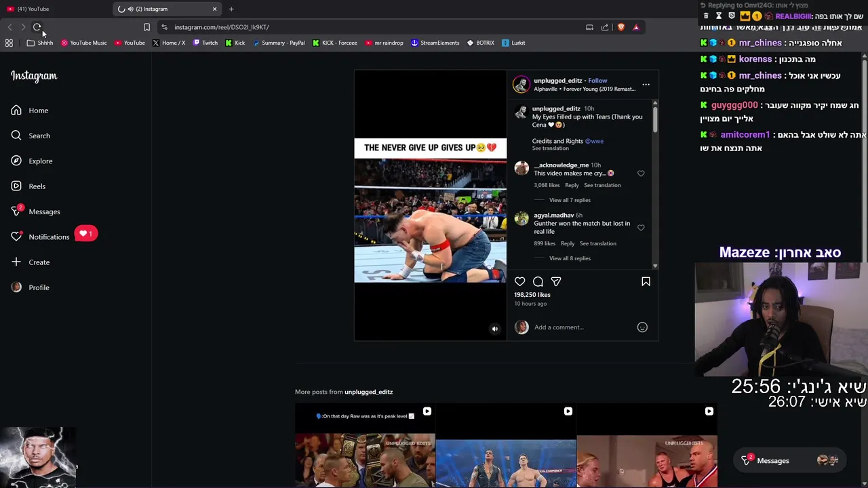The height and width of the screenshot is (488, 868).
Task: Like agyal.madhav's comment
Action: (641, 228)
